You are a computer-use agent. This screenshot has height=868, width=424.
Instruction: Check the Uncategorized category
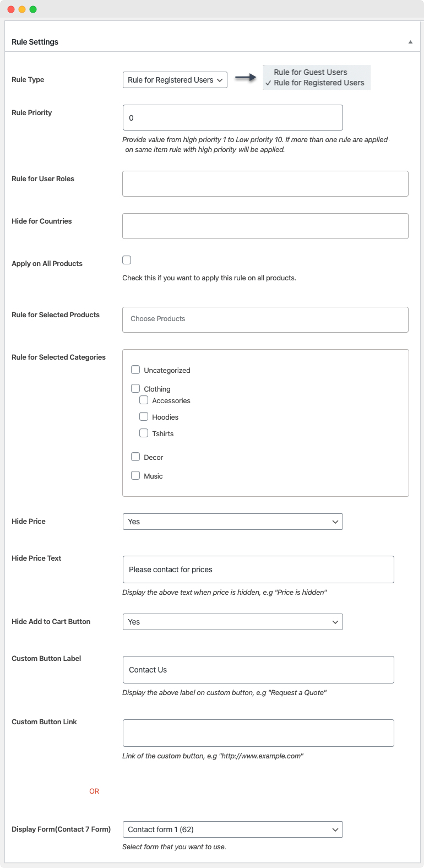point(135,370)
